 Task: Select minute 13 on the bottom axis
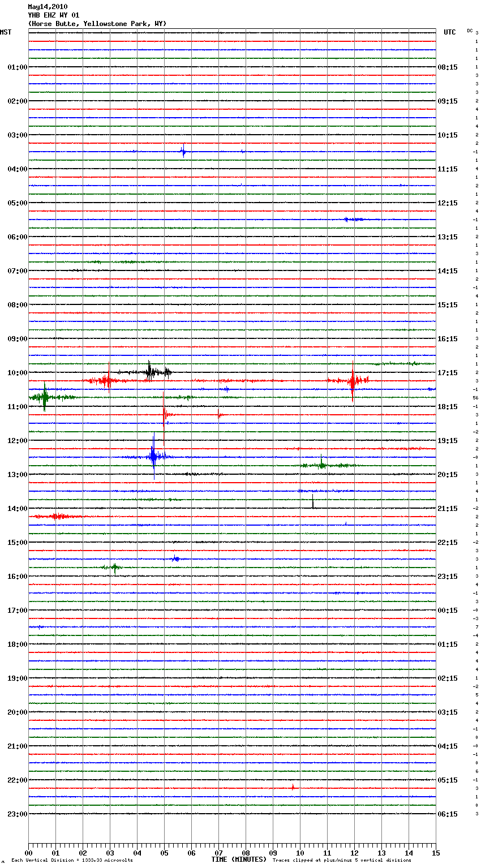coord(381,853)
